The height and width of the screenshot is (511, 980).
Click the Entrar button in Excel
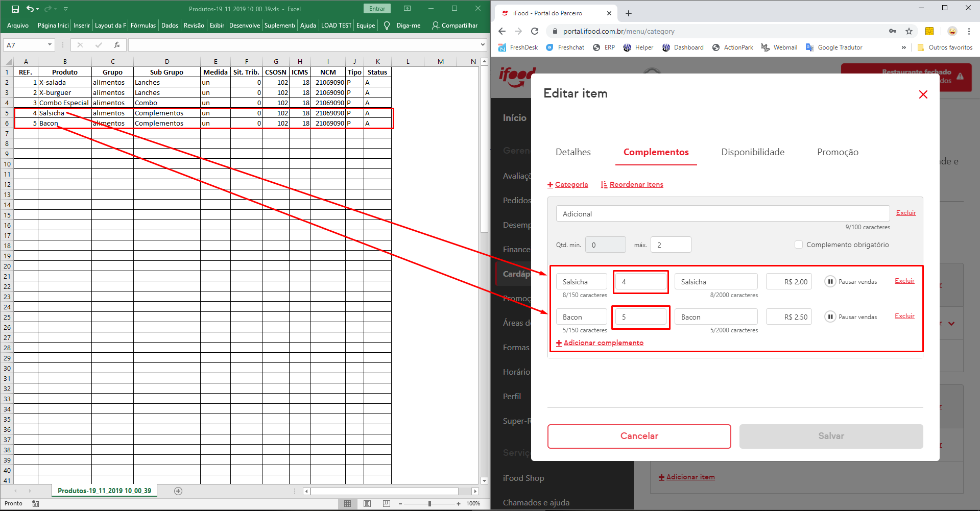(x=377, y=9)
